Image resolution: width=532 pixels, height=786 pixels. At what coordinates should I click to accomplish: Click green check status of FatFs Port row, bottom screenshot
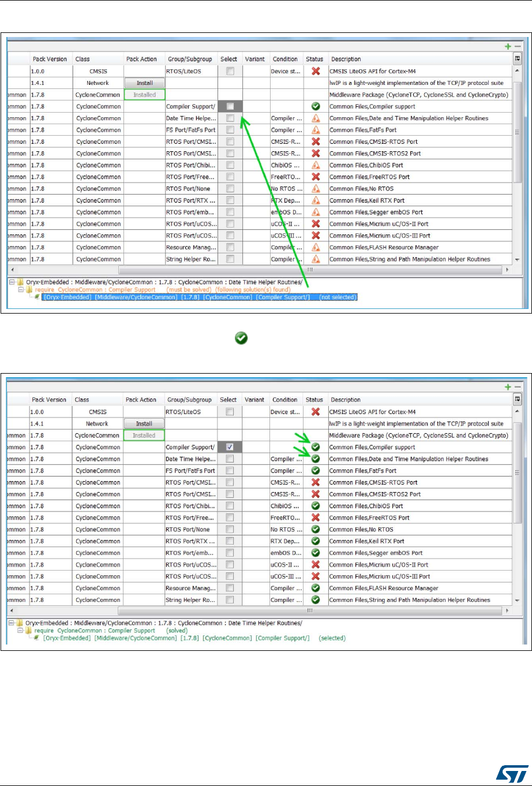coord(315,471)
